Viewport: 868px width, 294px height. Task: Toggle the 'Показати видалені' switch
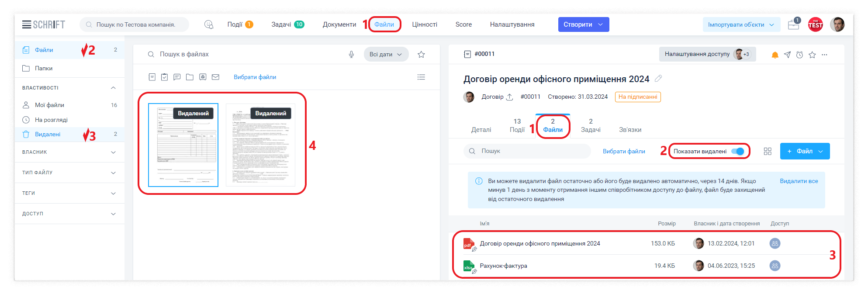[x=738, y=151]
